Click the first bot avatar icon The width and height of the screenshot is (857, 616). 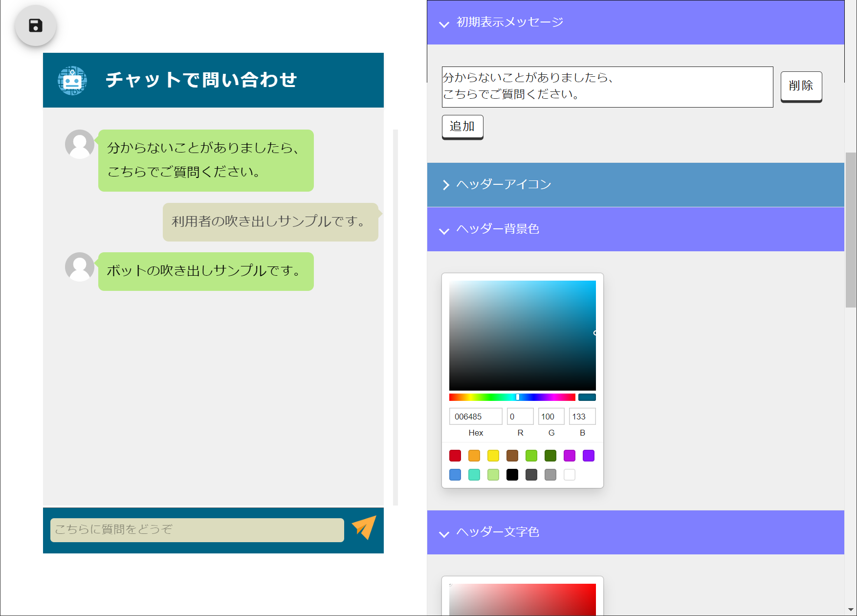pos(80,144)
